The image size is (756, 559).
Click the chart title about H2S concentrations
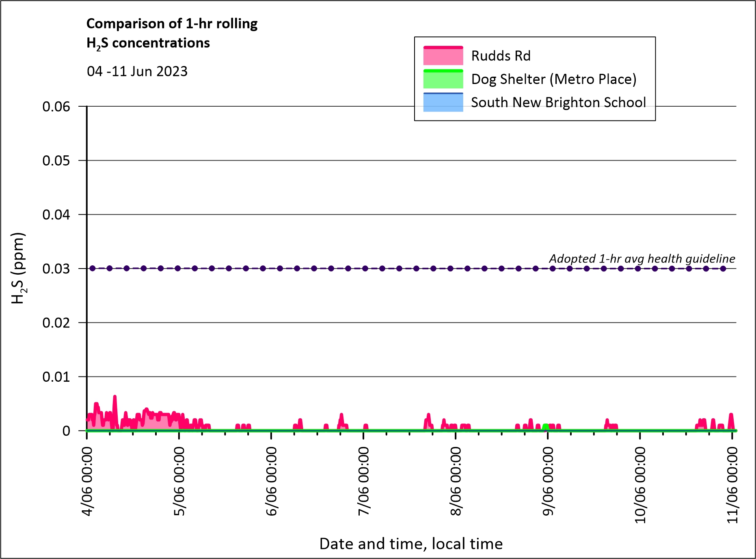[x=172, y=33]
